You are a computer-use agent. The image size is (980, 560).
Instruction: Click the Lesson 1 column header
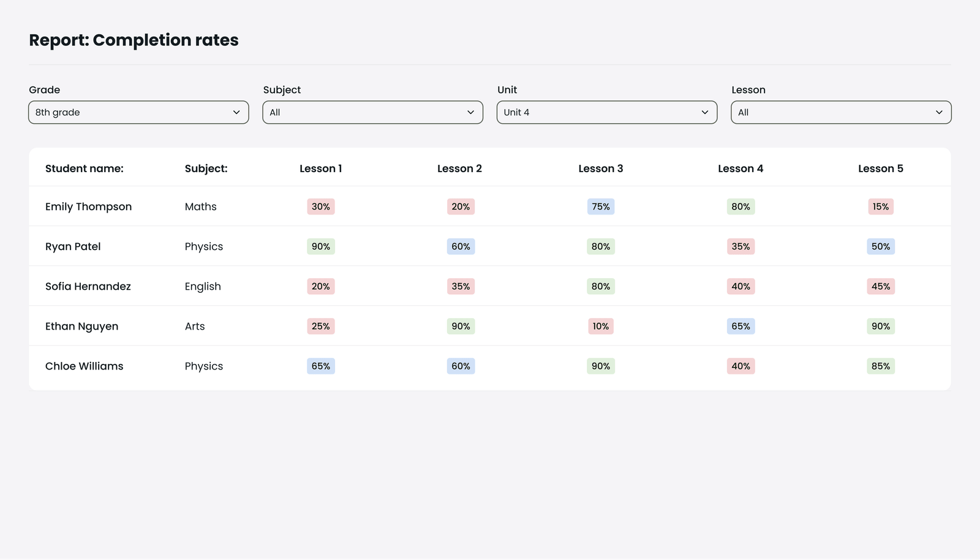320,168
